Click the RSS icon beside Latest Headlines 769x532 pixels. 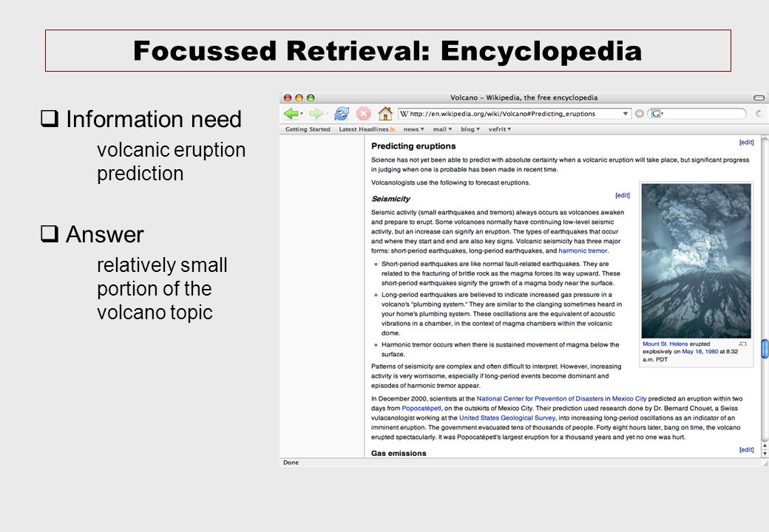[x=393, y=129]
